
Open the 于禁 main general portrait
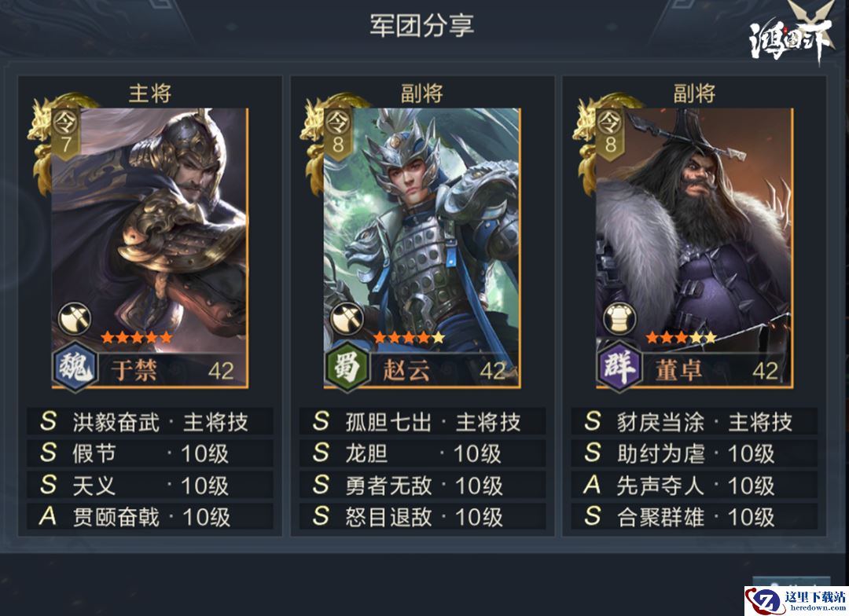coord(150,248)
